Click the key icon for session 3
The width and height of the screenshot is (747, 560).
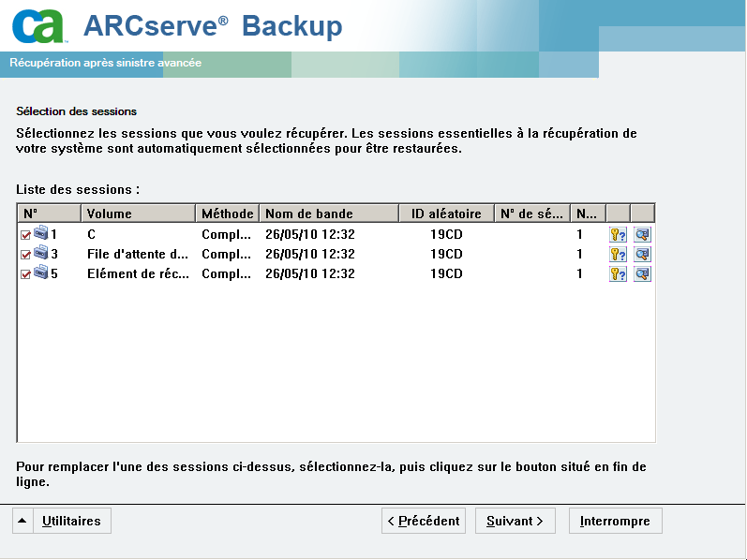click(618, 254)
